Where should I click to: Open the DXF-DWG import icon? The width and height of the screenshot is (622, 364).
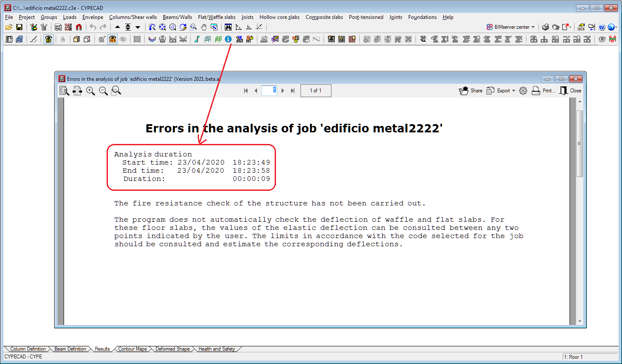[59, 27]
